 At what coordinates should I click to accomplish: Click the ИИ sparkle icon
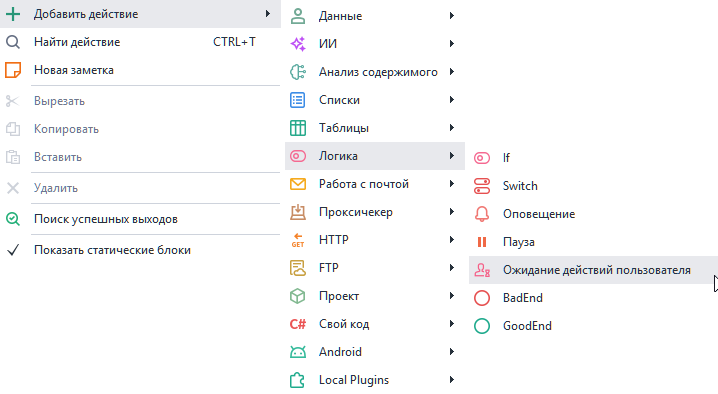298,44
